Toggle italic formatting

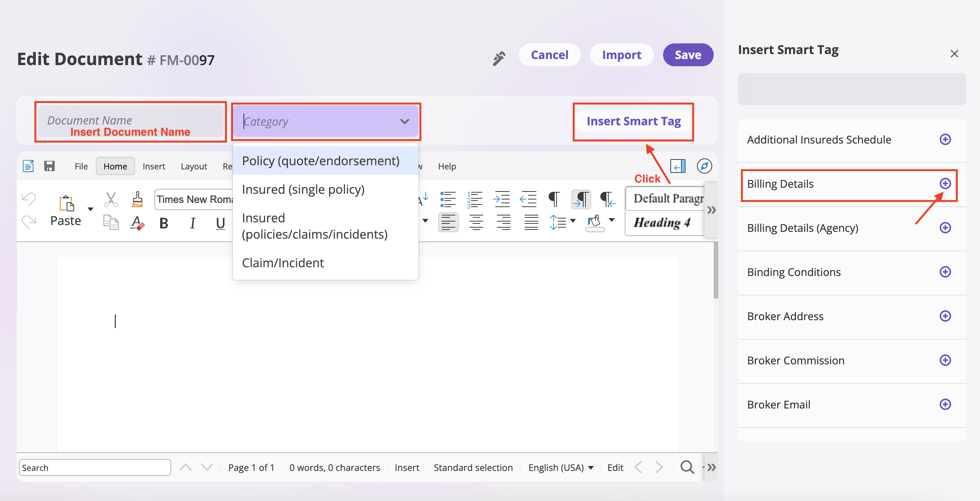(192, 223)
